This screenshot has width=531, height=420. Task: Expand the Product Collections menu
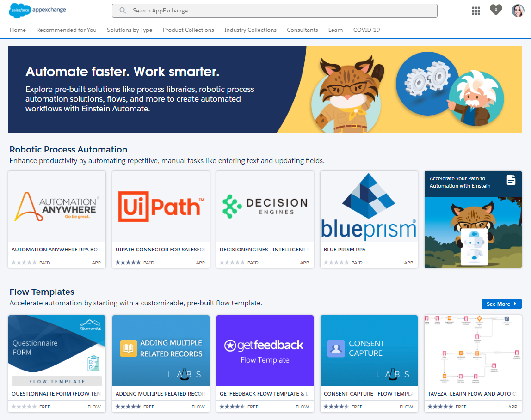point(188,30)
